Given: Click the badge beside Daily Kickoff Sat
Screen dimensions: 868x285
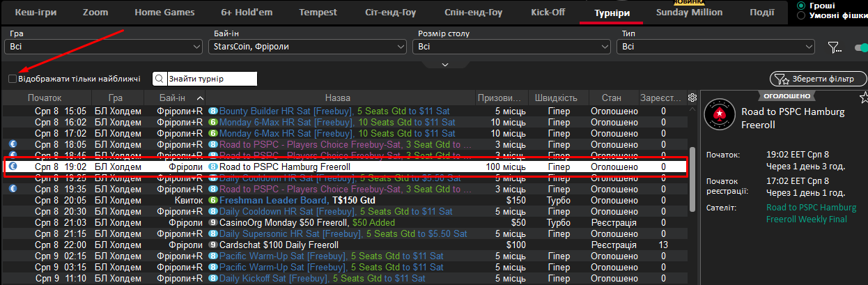Looking at the screenshot, I should pyautogui.click(x=213, y=278).
